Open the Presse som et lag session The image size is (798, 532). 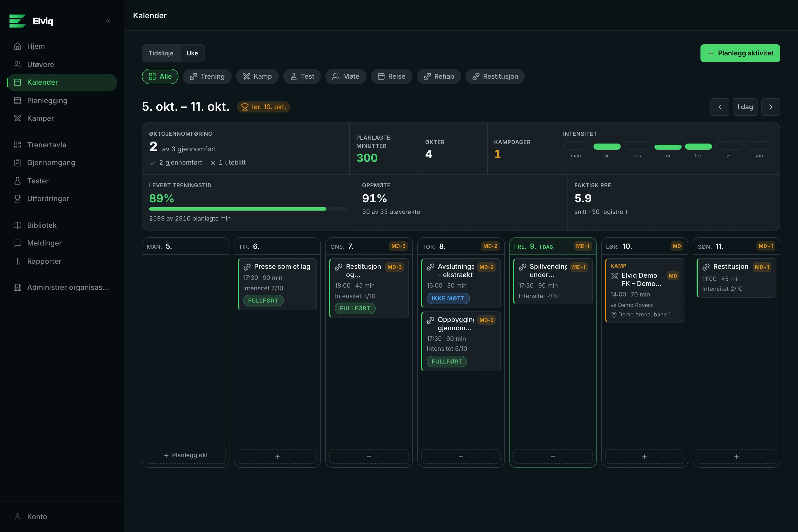coord(277,284)
